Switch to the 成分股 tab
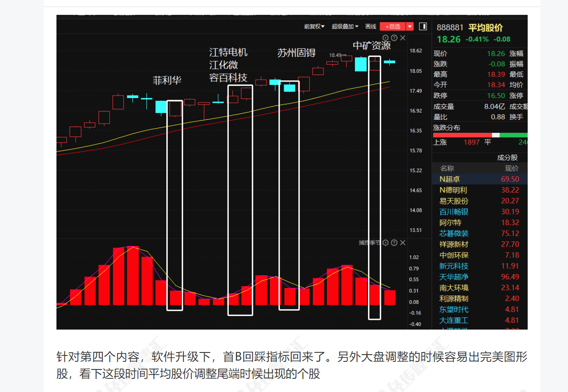 507,158
